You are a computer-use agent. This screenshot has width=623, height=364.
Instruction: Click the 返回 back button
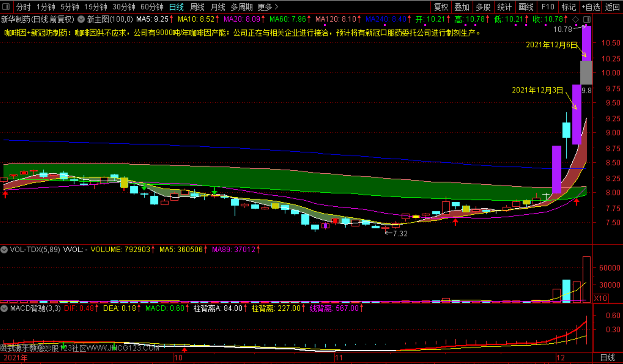coord(612,7)
